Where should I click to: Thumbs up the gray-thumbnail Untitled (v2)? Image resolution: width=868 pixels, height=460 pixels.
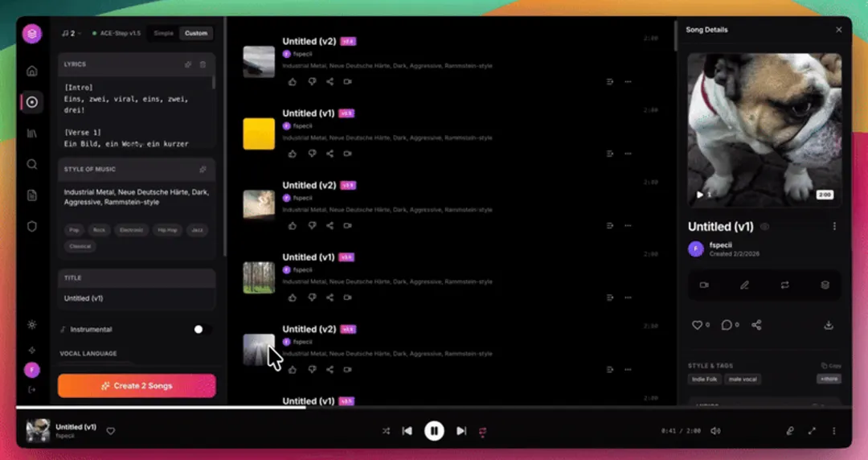click(x=293, y=81)
